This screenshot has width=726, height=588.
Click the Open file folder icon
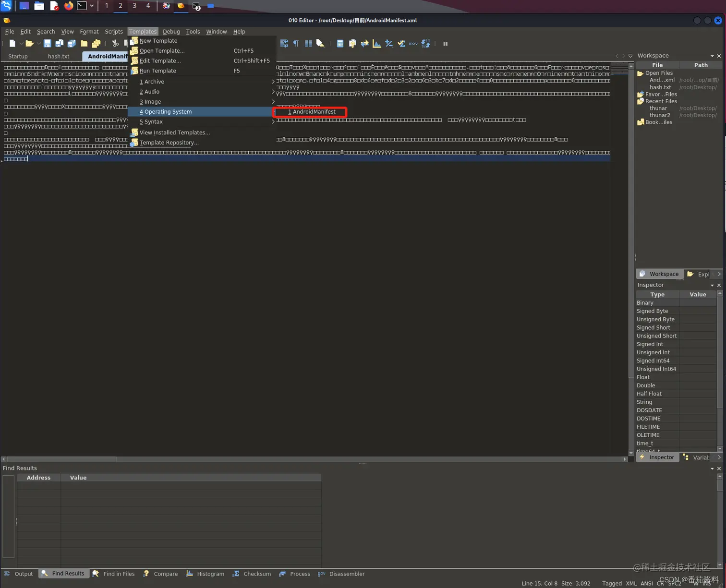[29, 43]
